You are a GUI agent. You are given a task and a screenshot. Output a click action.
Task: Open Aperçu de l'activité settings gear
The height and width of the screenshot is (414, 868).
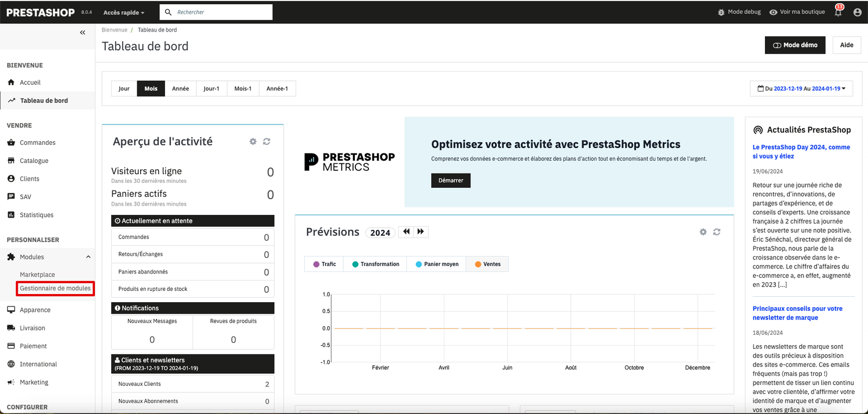[253, 142]
